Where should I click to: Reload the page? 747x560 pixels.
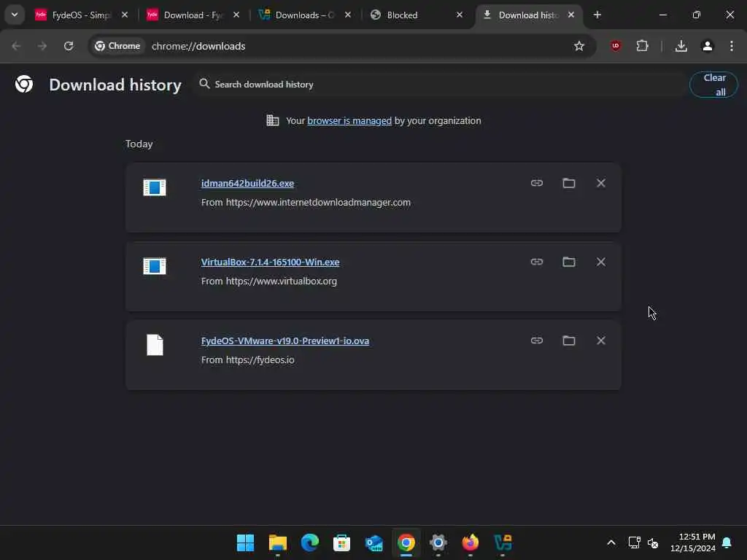[x=69, y=46]
